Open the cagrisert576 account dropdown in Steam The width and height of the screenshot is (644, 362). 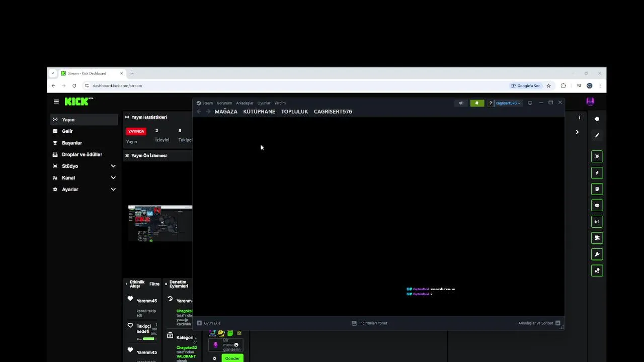(x=508, y=103)
